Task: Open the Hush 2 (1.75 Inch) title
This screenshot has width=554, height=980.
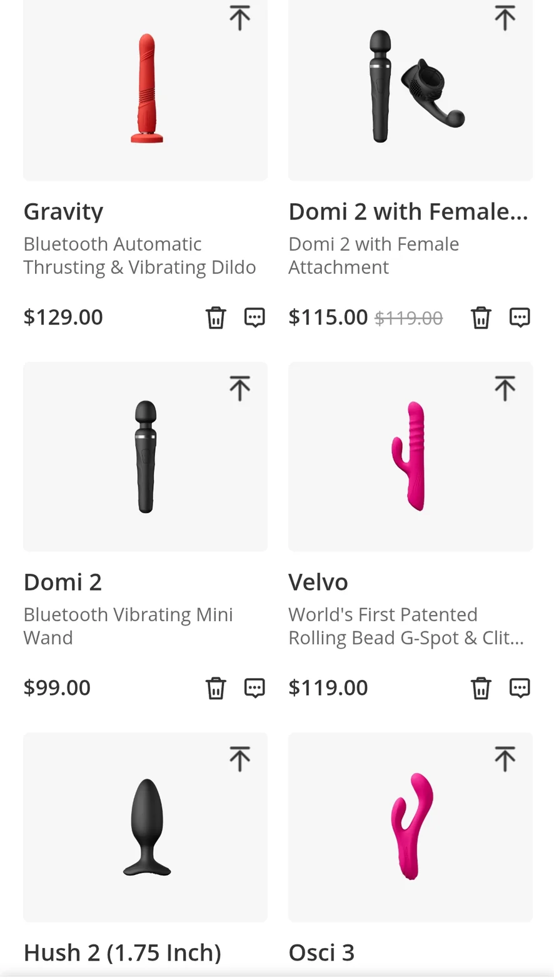Action: (123, 952)
